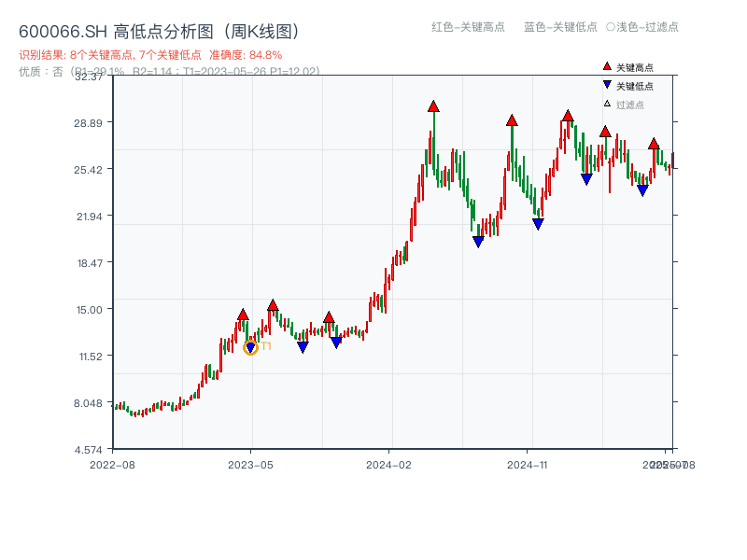The width and height of the screenshot is (747, 560).
Task: Click the 25.42 y-axis label
Action: pyautogui.click(x=88, y=170)
